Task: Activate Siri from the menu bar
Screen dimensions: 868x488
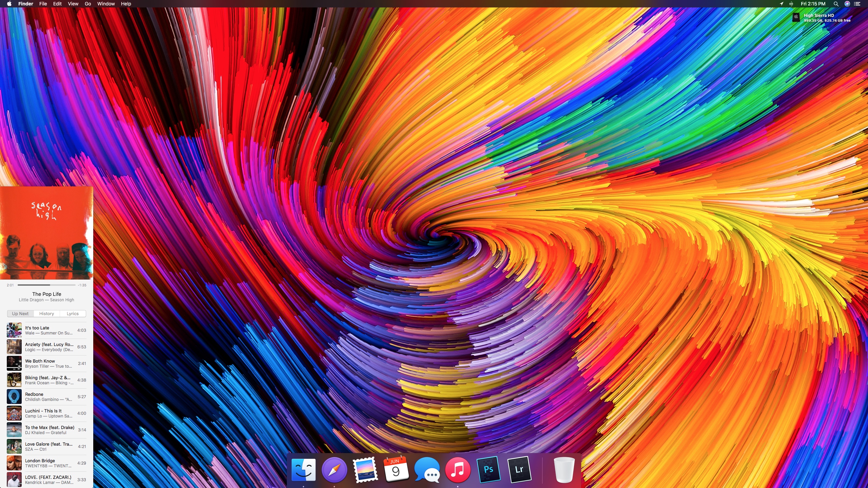Action: tap(847, 4)
